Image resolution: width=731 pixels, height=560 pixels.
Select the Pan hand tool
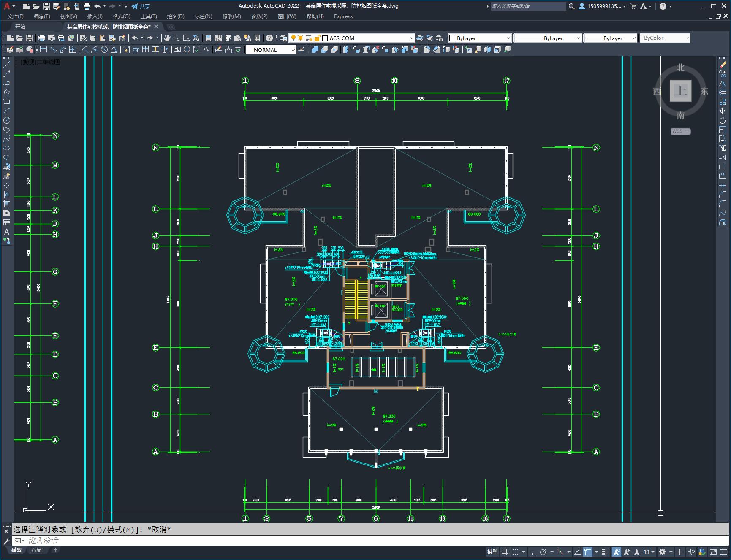coord(167,38)
